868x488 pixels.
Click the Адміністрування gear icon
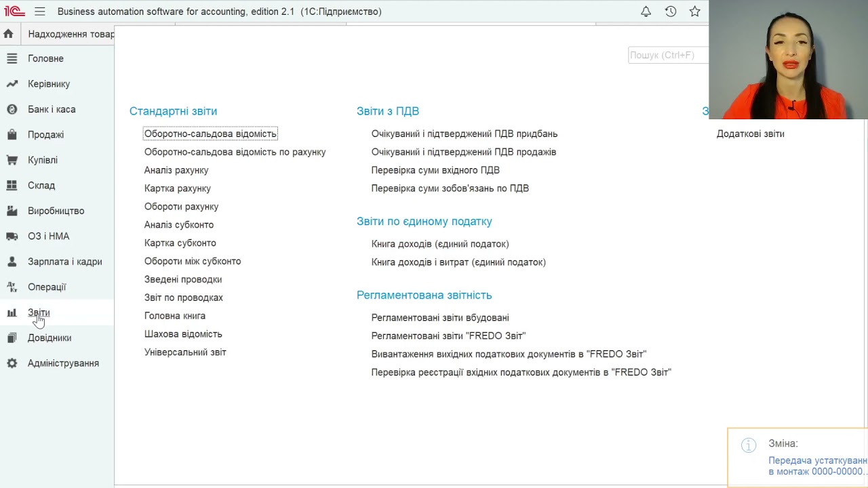[12, 363]
